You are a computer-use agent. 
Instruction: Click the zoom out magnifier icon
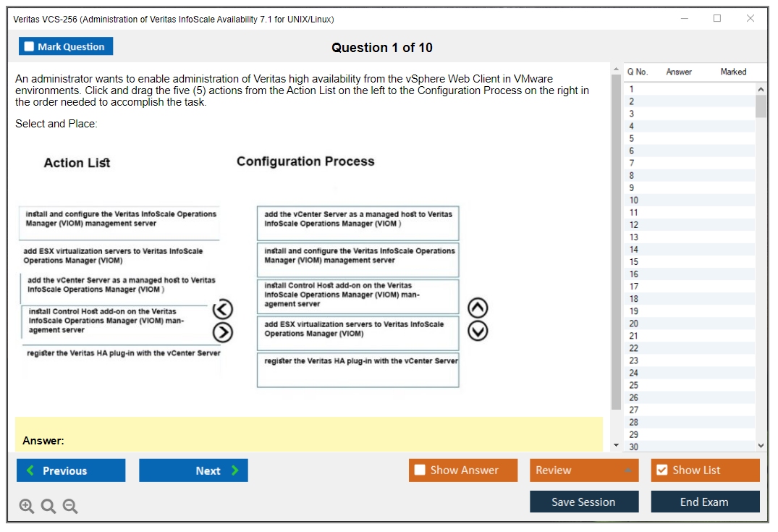pyautogui.click(x=70, y=506)
